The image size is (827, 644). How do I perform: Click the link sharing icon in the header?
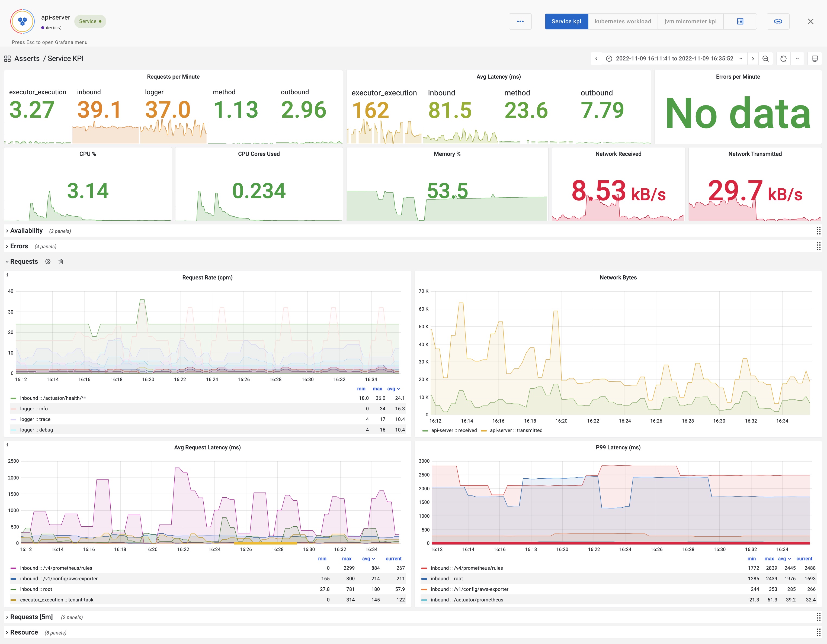(778, 21)
